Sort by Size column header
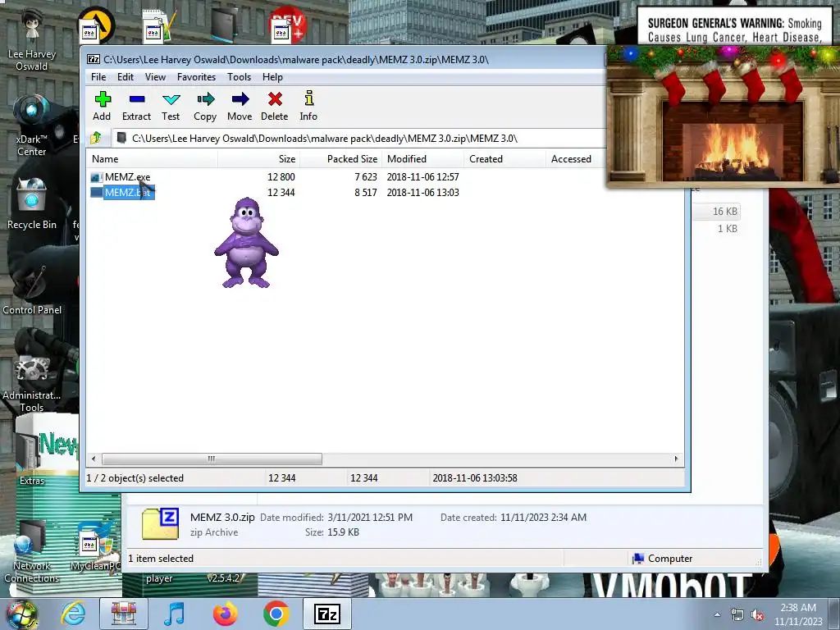The width and height of the screenshot is (840, 630). pyautogui.click(x=258, y=159)
